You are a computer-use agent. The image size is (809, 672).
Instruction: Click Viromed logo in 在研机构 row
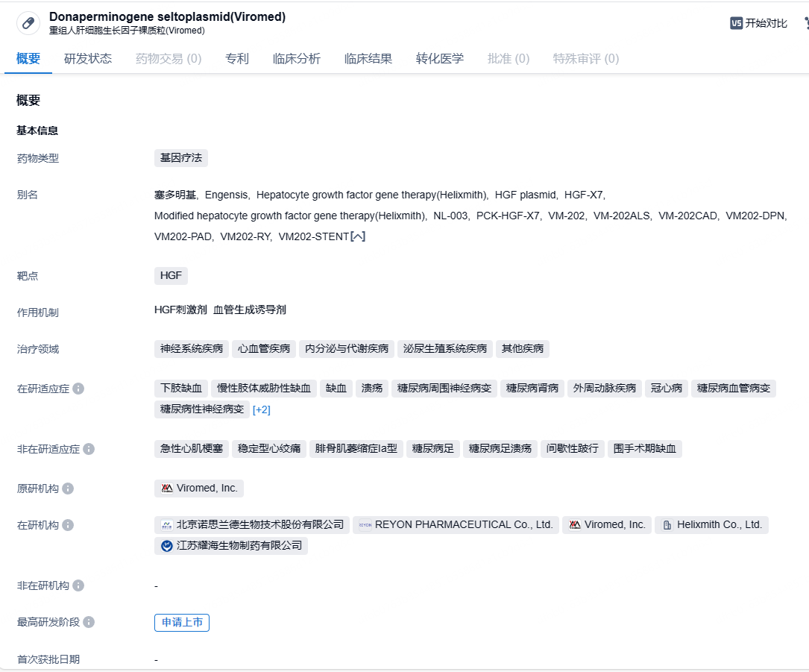(x=575, y=525)
